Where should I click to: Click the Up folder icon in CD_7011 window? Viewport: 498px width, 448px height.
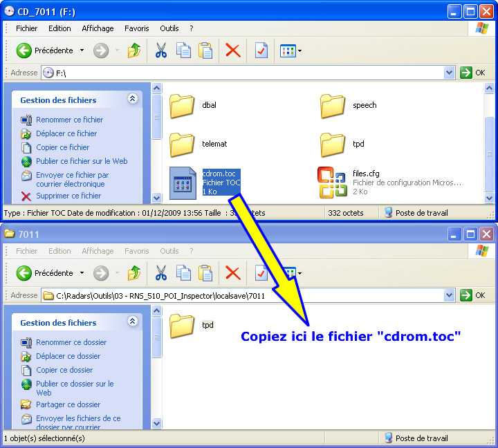135,50
